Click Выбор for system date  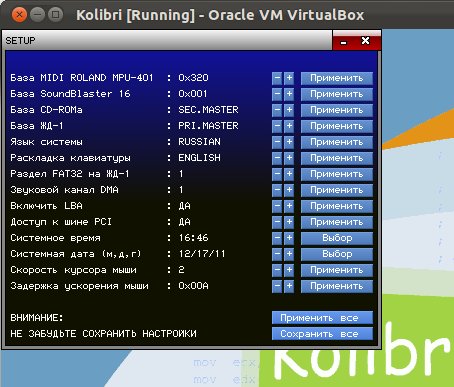pos(337,254)
